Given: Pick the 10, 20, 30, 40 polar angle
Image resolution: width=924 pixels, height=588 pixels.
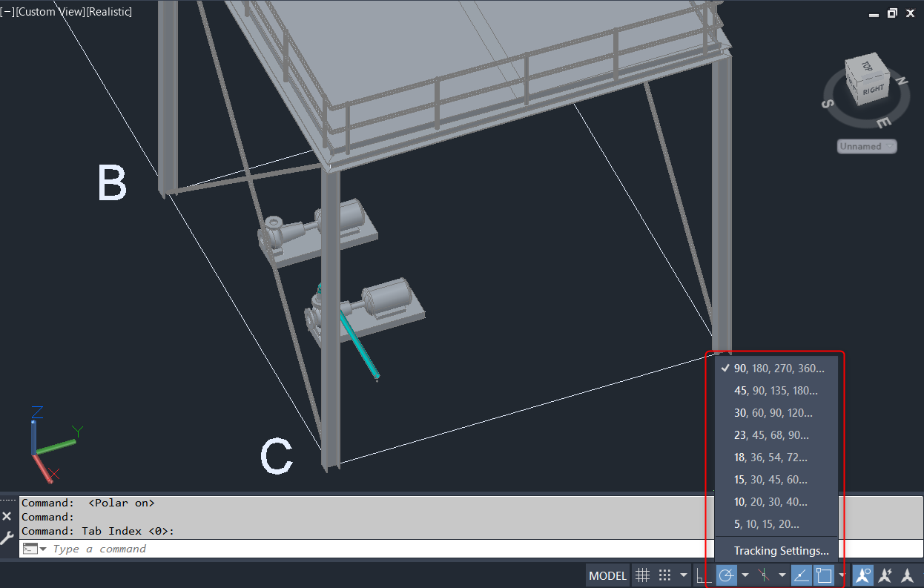Looking at the screenshot, I should tap(776, 502).
